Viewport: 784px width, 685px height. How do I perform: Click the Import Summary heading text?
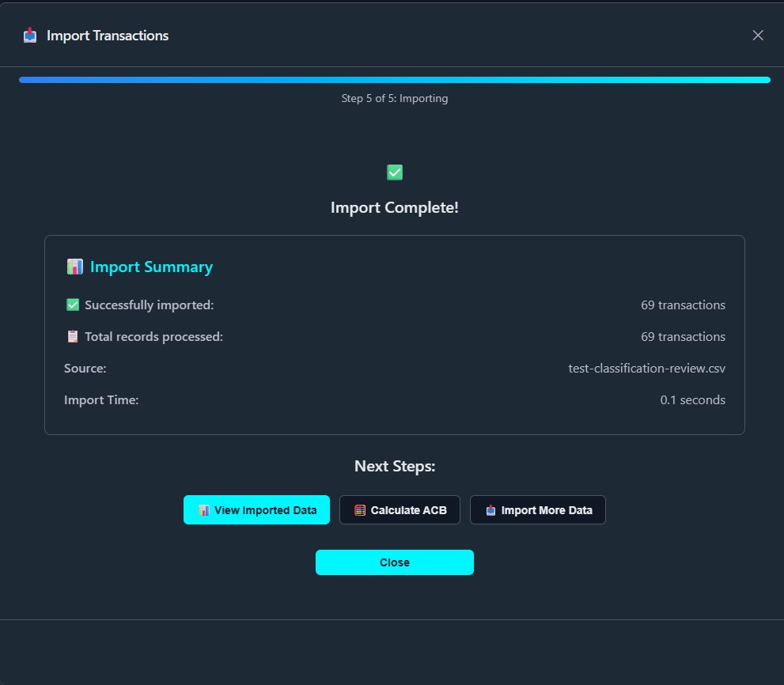tap(151, 267)
